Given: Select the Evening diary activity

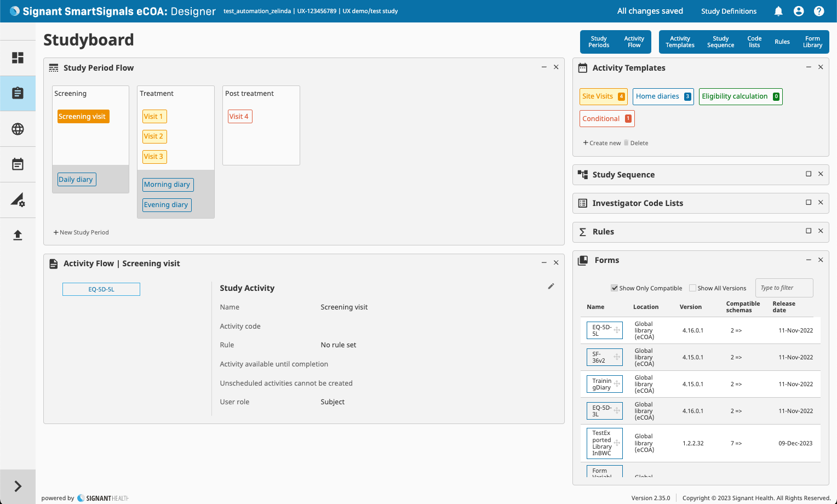Looking at the screenshot, I should click(x=167, y=205).
